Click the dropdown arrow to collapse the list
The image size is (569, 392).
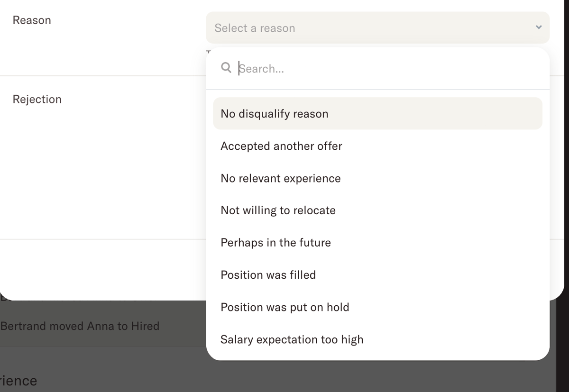point(538,27)
